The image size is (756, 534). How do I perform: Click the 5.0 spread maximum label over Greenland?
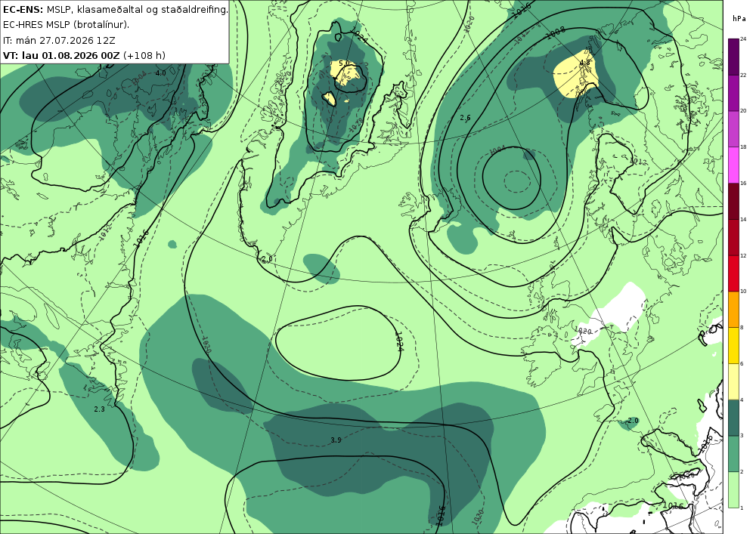point(344,63)
